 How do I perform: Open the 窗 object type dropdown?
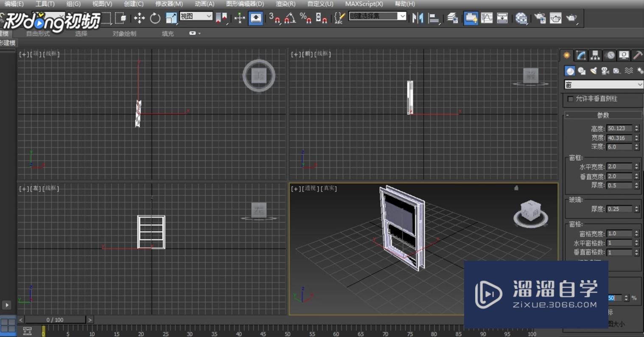pos(604,85)
